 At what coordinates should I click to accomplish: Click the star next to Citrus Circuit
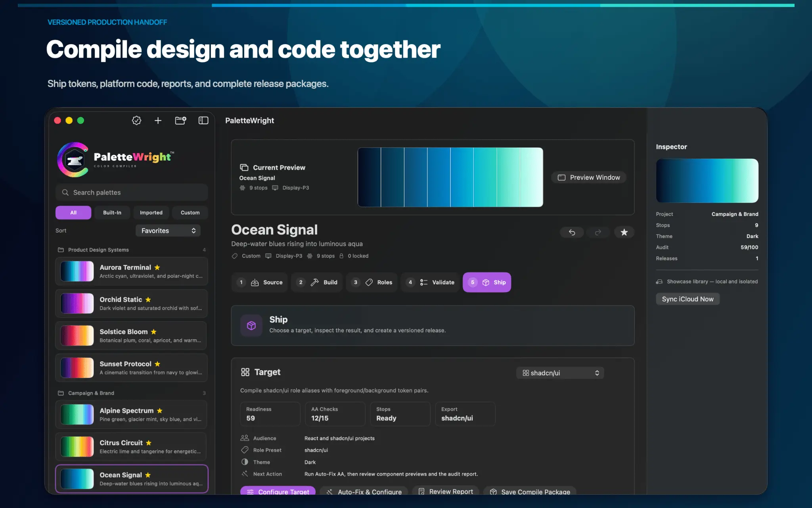148,443
